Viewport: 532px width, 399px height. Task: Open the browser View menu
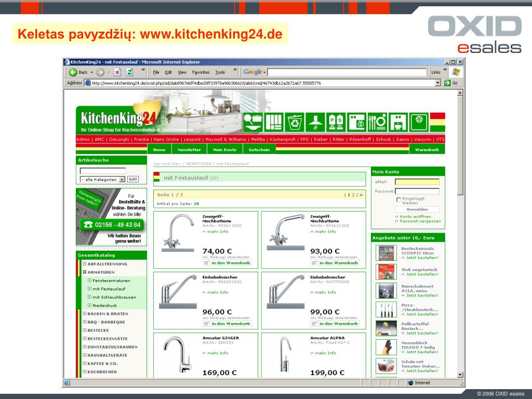coord(182,72)
